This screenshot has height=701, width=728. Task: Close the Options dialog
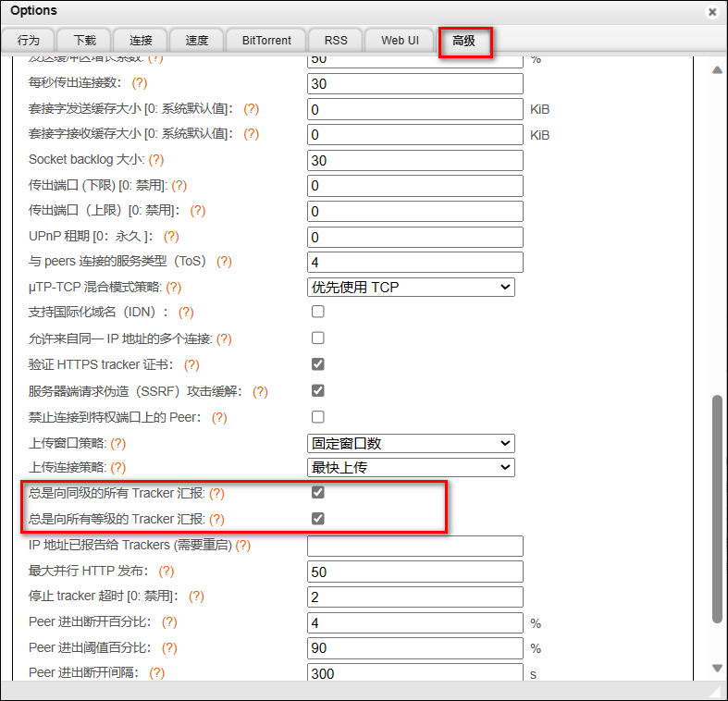[712, 12]
